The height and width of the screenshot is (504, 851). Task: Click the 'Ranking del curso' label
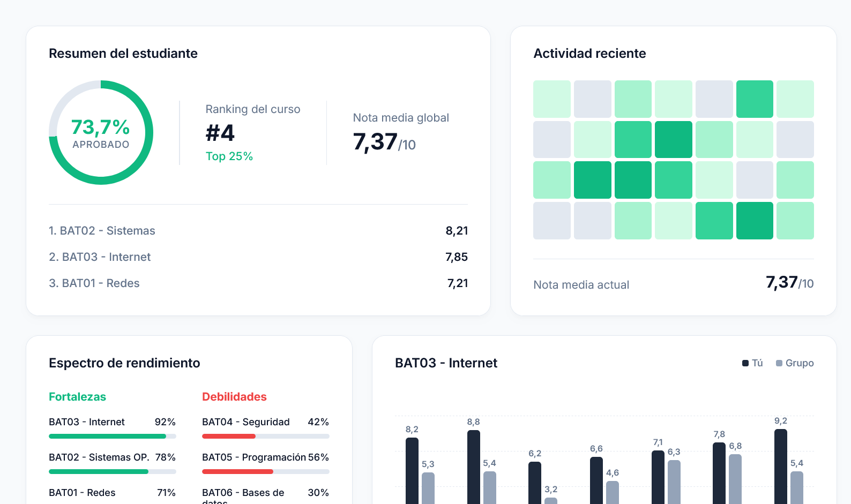(253, 109)
